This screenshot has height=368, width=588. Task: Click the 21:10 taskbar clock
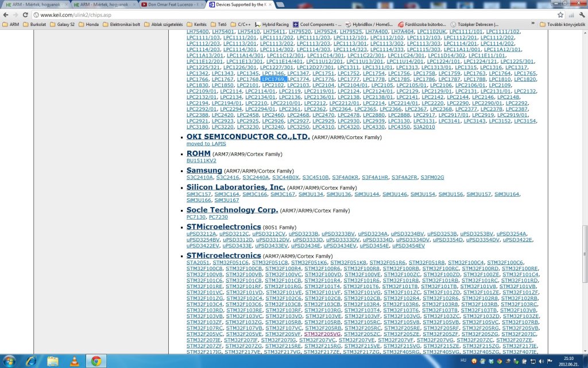[568, 361]
